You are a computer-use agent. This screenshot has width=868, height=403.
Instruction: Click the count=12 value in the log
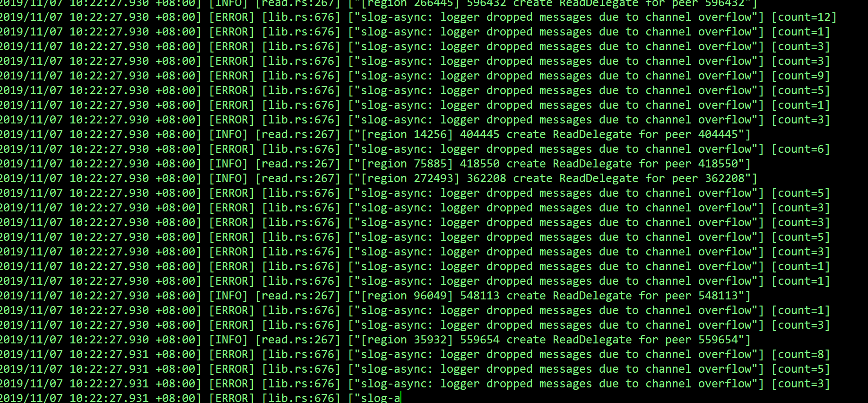[x=804, y=18]
